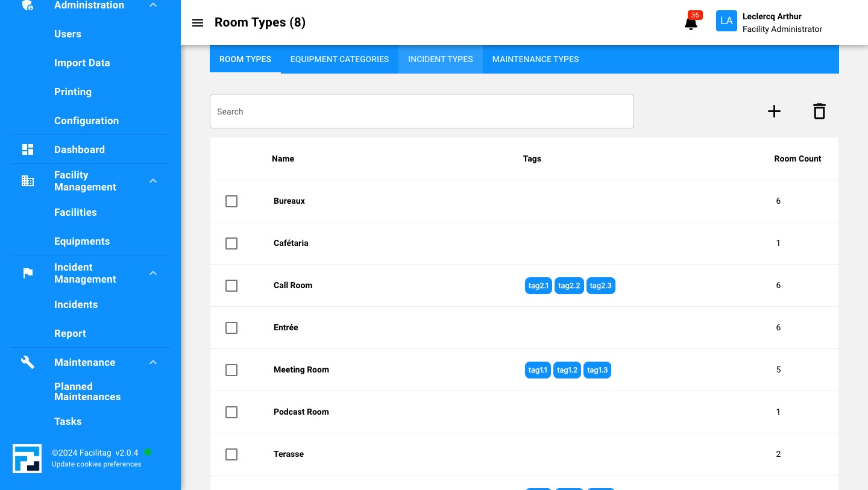The image size is (868, 490).
Task: Tick the Podcast Room checkbox
Action: point(231,412)
